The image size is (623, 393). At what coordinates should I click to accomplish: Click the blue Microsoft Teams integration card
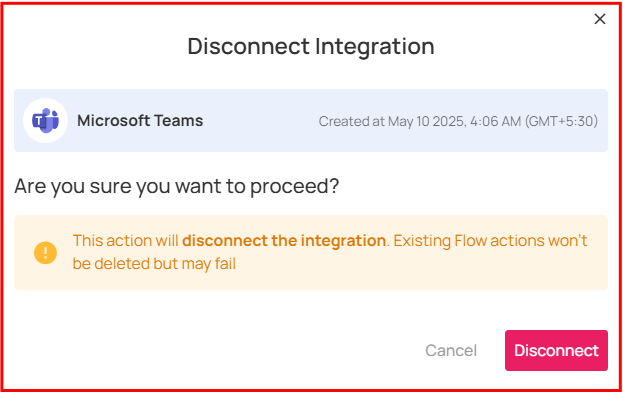[x=311, y=120]
